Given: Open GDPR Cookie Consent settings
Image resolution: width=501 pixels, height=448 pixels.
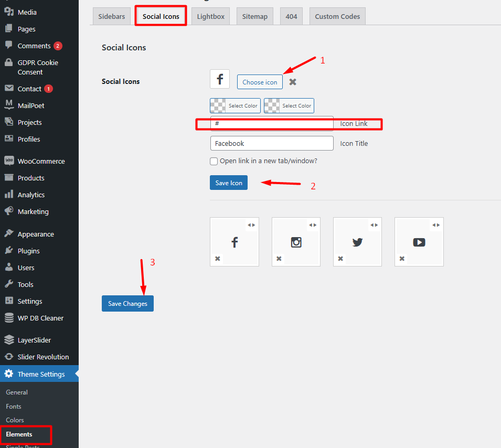Looking at the screenshot, I should click(x=39, y=67).
